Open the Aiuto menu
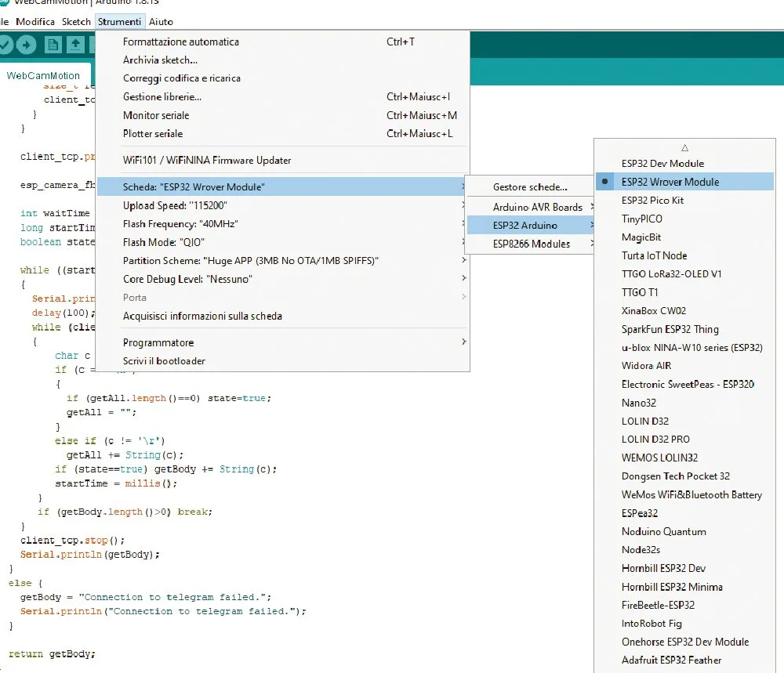The height and width of the screenshot is (673, 784). point(161,21)
